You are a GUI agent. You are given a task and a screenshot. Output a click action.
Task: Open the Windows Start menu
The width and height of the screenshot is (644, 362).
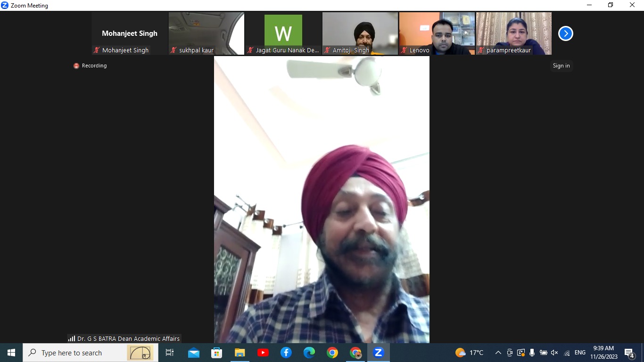(x=11, y=353)
